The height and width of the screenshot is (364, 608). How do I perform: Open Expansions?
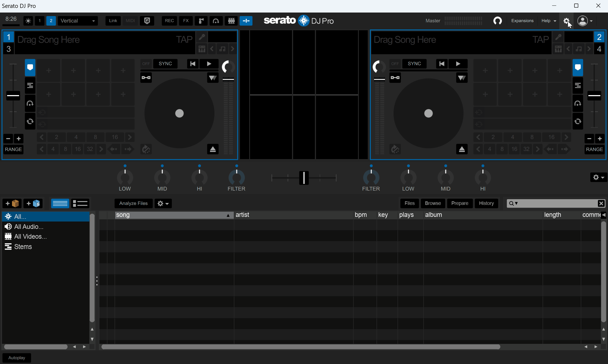point(522,21)
